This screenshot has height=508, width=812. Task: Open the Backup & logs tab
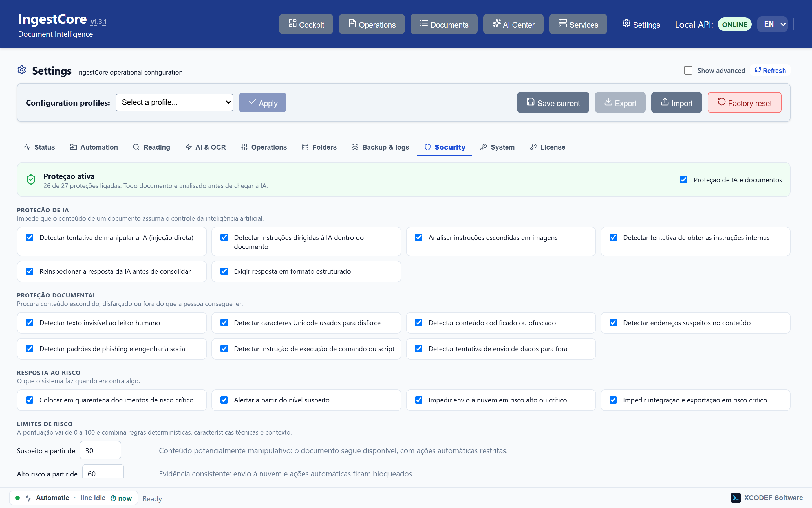point(381,147)
